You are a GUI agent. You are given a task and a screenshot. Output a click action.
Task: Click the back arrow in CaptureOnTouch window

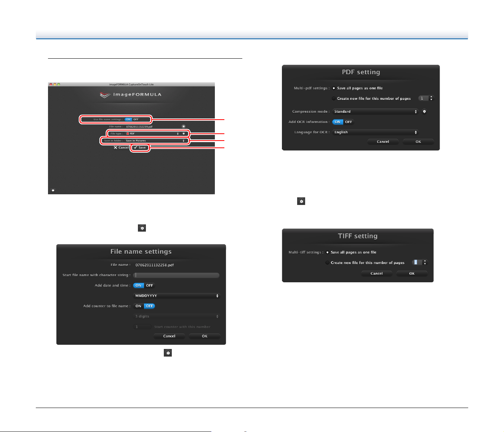pyautogui.click(x=53, y=190)
